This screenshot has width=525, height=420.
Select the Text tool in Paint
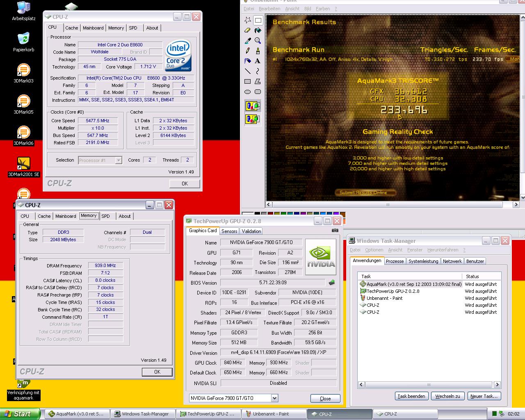tap(258, 61)
